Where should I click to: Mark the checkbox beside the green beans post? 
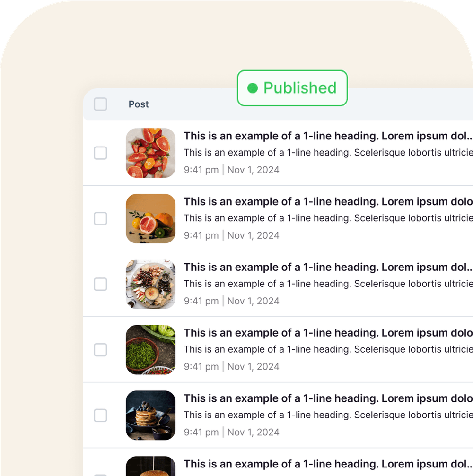pos(100,350)
